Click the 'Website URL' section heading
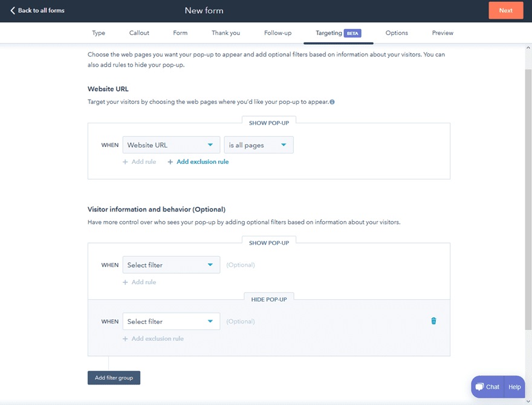The image size is (532, 405). tap(108, 89)
